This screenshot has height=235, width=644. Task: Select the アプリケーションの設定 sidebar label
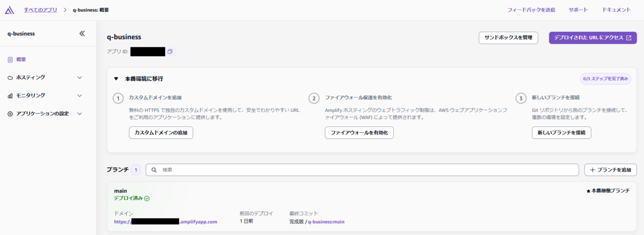point(42,114)
